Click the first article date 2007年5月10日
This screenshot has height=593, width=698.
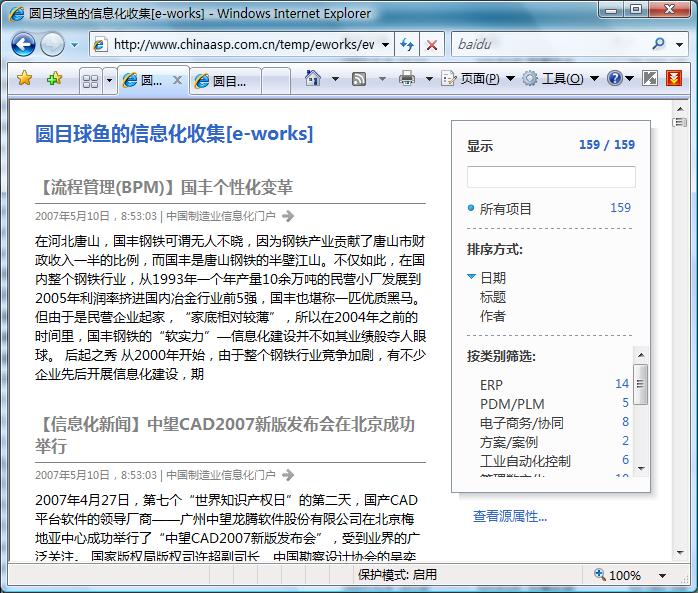click(72, 216)
